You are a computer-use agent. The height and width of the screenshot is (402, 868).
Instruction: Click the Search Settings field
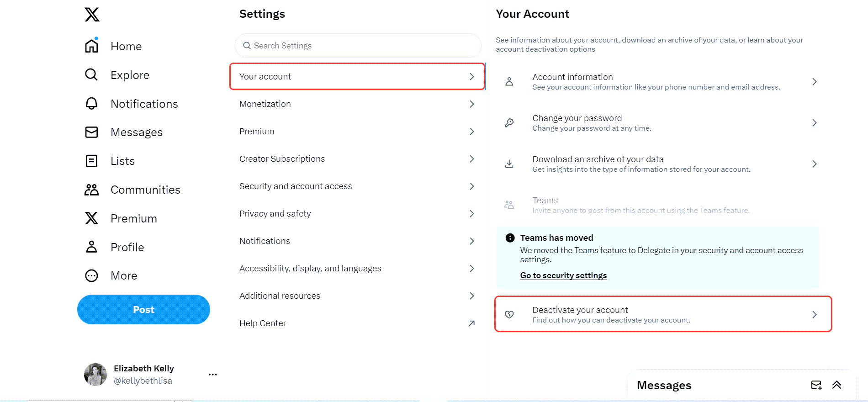click(x=358, y=46)
